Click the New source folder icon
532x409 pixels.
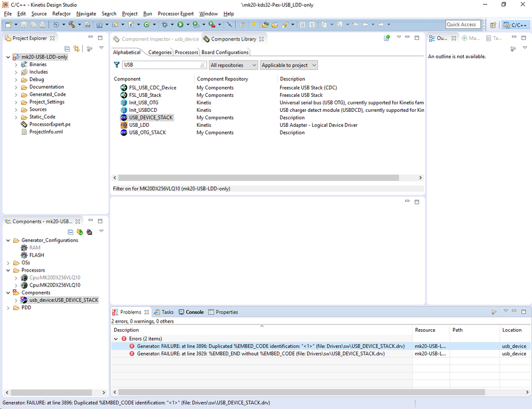pos(116,24)
